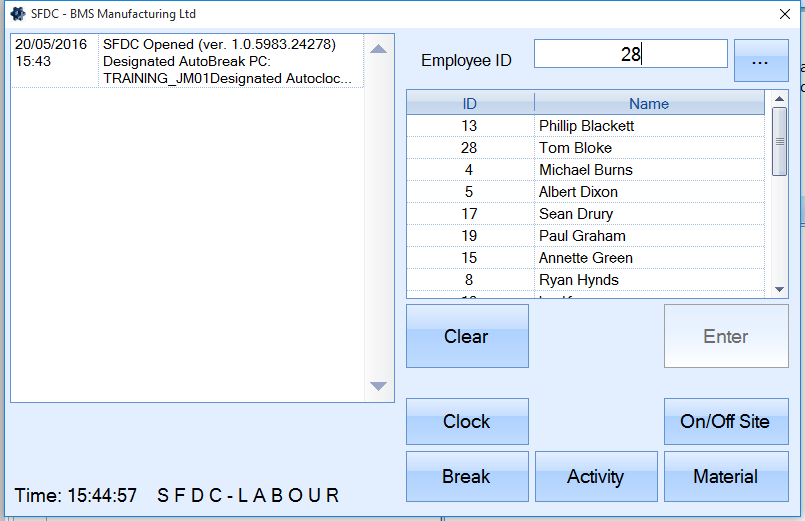805x521 pixels.
Task: Select Tom Bloke row in the list
Action: coord(575,148)
